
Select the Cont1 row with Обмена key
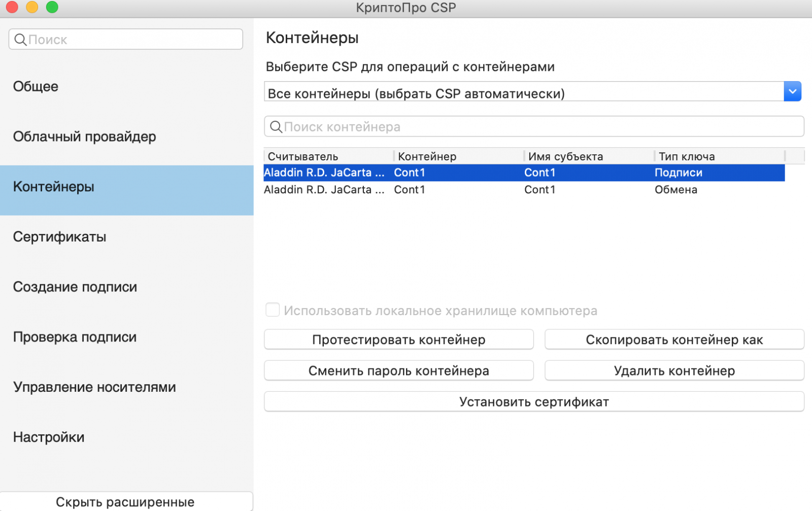point(524,190)
